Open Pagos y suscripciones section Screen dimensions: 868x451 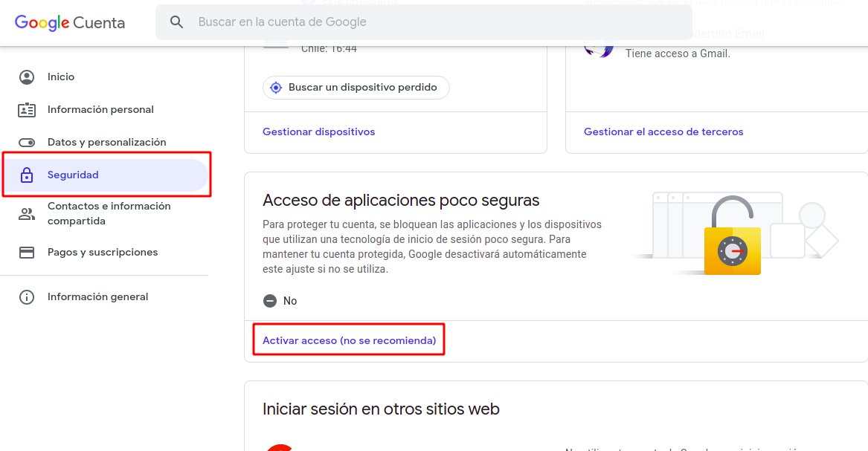pyautogui.click(x=104, y=252)
